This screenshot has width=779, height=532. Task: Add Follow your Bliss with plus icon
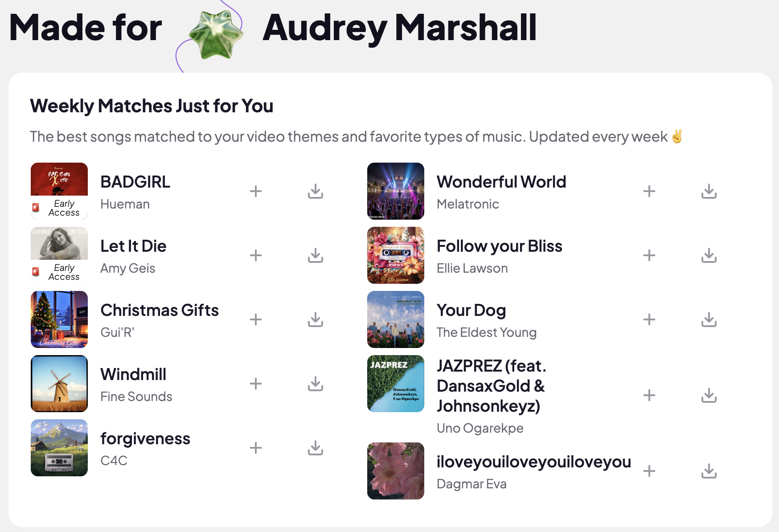click(649, 256)
